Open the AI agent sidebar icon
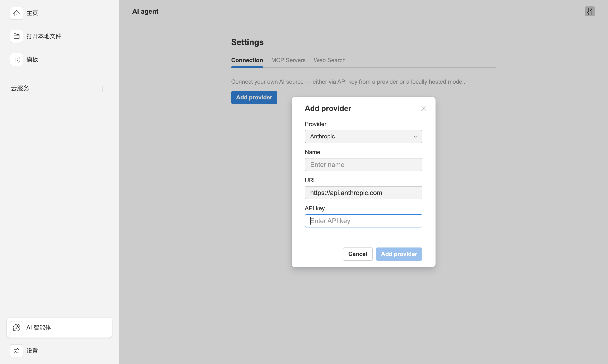The height and width of the screenshot is (364, 608). click(x=17, y=327)
